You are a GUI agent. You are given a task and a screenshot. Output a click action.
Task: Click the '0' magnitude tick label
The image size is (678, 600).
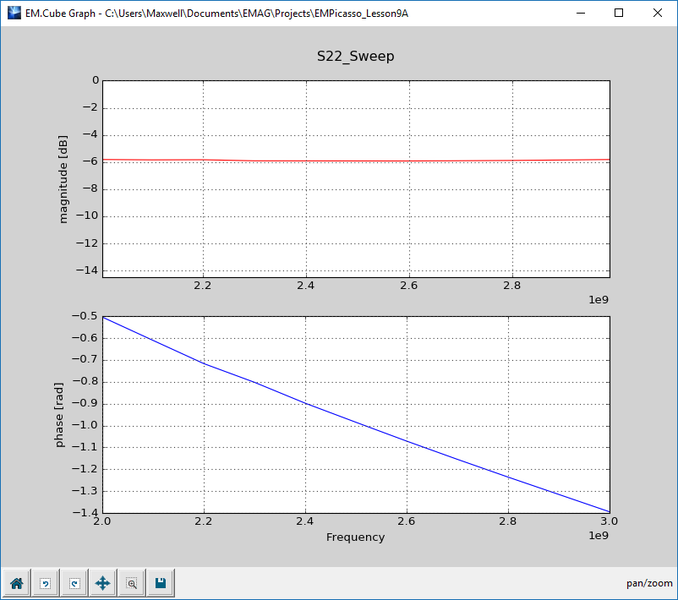pos(96,80)
